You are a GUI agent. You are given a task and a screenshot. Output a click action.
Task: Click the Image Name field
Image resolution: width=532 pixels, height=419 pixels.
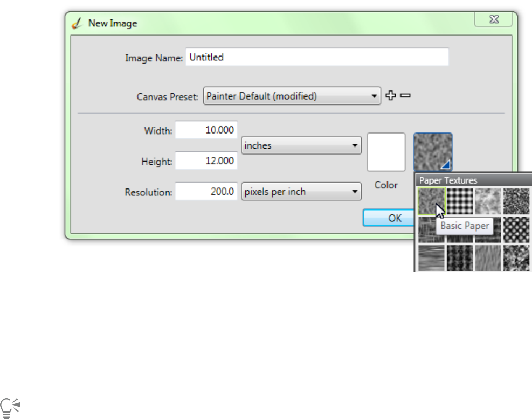317,57
